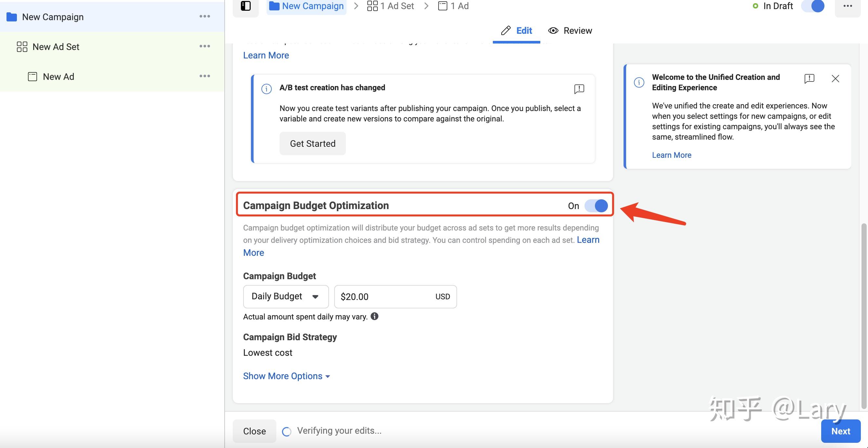868x448 pixels.
Task: Switch to the Review tab
Action: [x=570, y=31]
